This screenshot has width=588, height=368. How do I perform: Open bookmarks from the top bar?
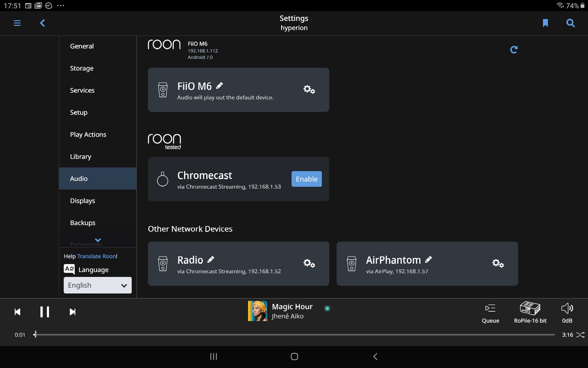coord(545,23)
